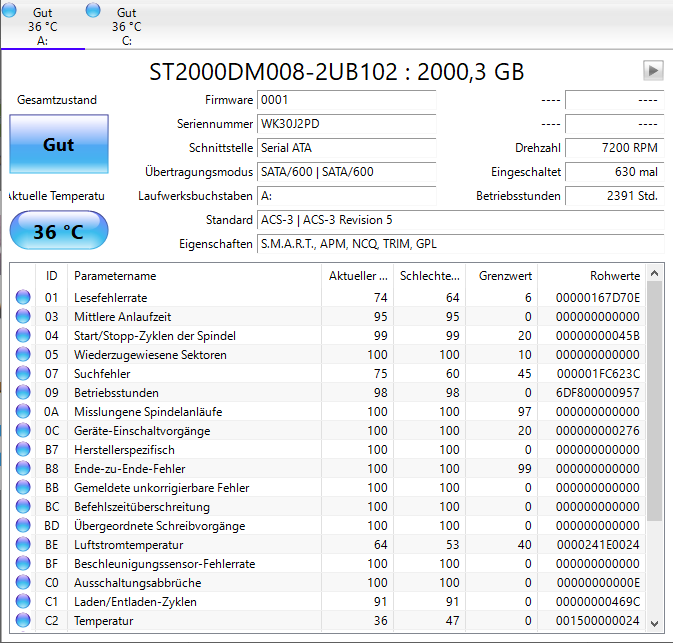Click the ID column header
673x643 pixels.
point(52,276)
